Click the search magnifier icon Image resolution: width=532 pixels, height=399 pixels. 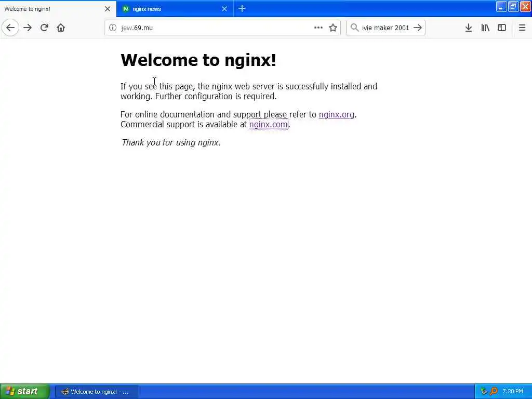click(354, 28)
